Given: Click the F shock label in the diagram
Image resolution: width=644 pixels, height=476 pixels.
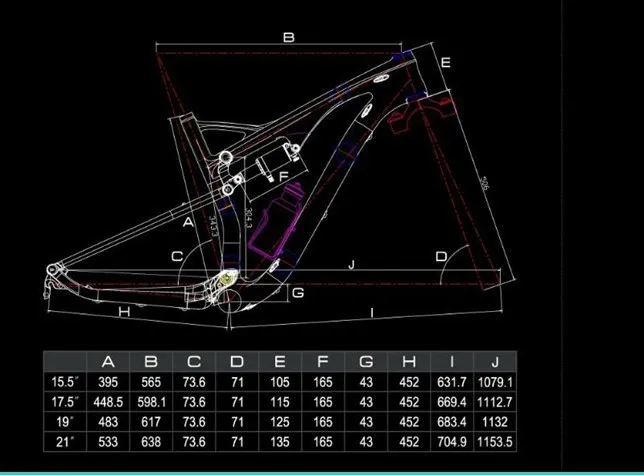Looking at the screenshot, I should click(283, 177).
